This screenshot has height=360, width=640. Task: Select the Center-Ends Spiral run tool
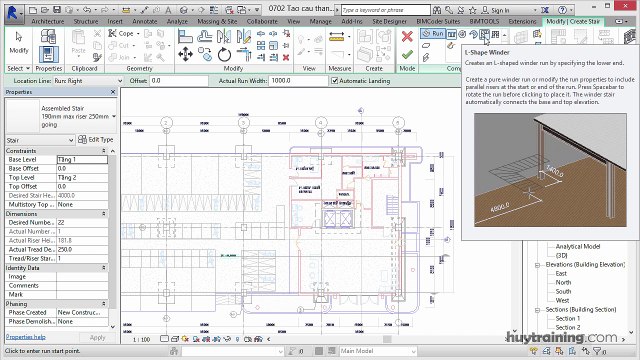coord(473,34)
